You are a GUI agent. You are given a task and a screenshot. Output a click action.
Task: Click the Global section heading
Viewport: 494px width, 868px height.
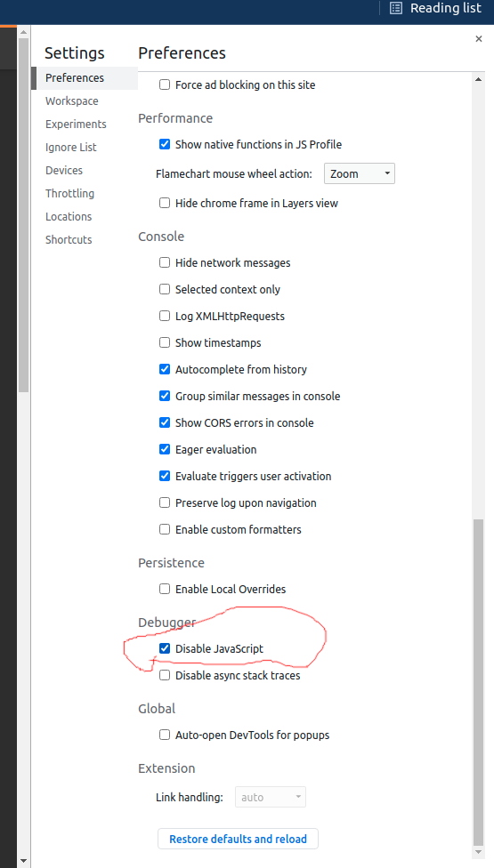click(x=157, y=709)
